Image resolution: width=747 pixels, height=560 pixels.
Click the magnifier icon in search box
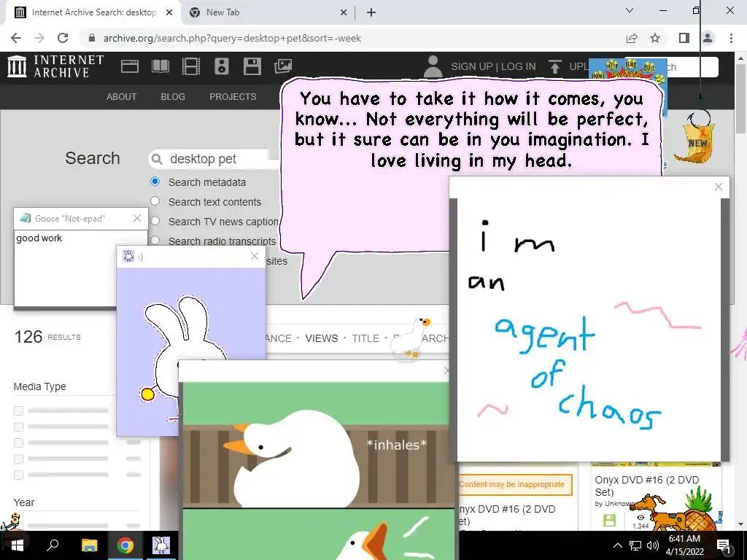click(x=158, y=159)
